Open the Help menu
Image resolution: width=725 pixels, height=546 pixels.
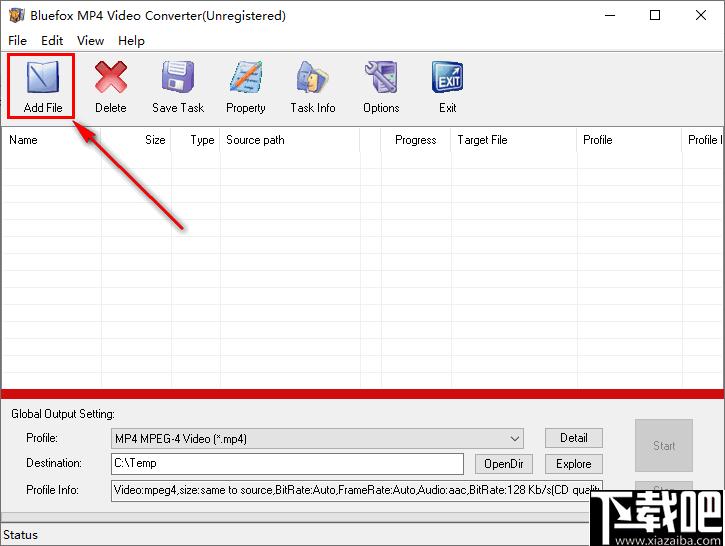point(131,41)
